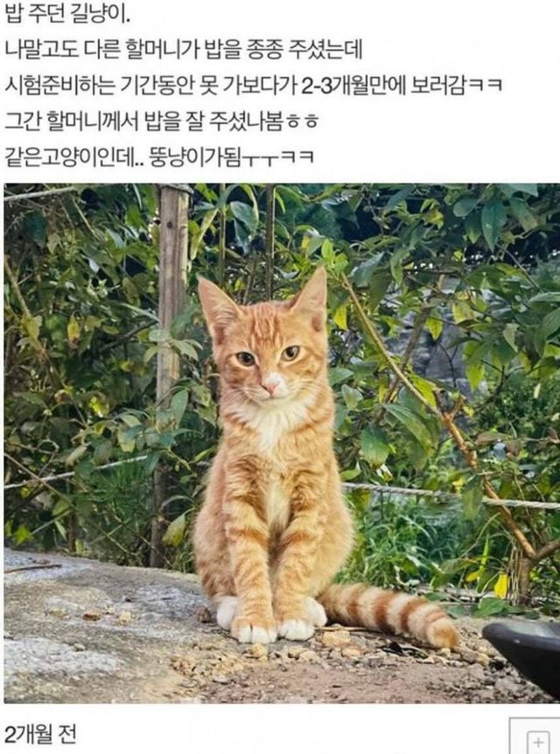Image resolution: width=560 pixels, height=754 pixels.
Task: Click the rope in the photo's right side
Action: point(452,495)
